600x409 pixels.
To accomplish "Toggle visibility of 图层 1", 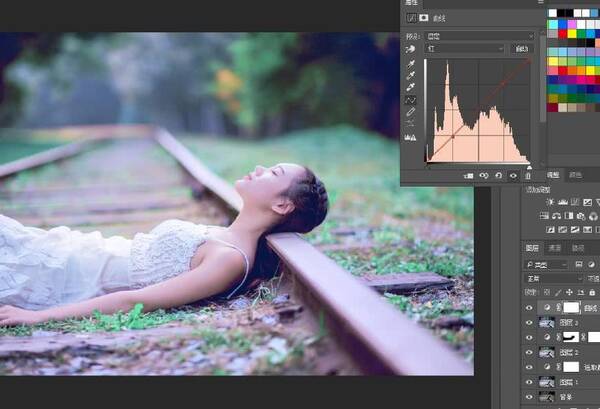I will tap(530, 382).
